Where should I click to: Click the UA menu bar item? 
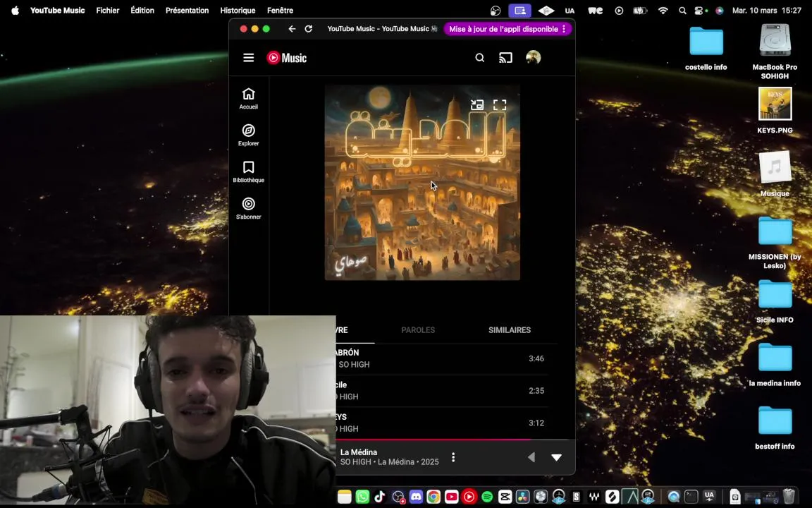(x=570, y=11)
